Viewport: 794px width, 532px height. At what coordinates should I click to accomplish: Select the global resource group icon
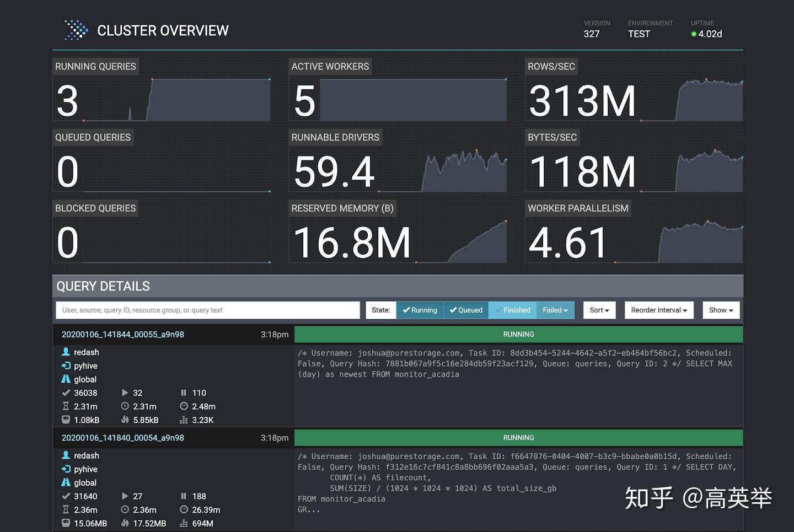point(67,379)
